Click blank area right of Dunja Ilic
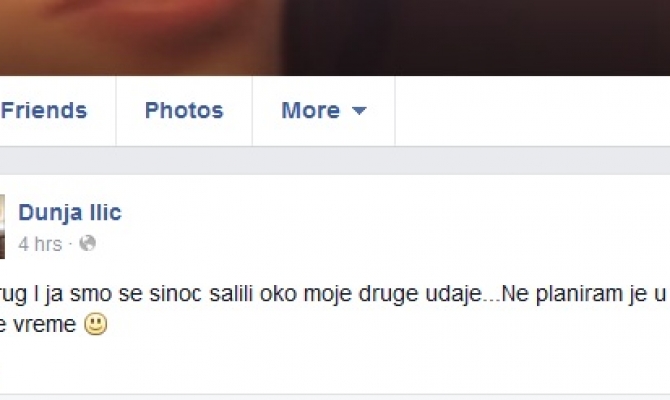The image size is (670, 400). click(x=385, y=214)
